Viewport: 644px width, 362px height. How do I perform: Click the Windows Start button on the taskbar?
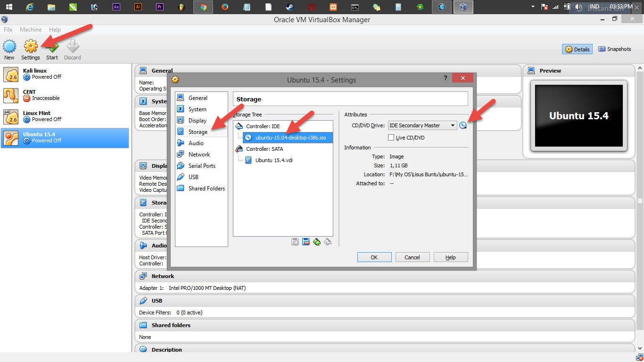pyautogui.click(x=9, y=7)
